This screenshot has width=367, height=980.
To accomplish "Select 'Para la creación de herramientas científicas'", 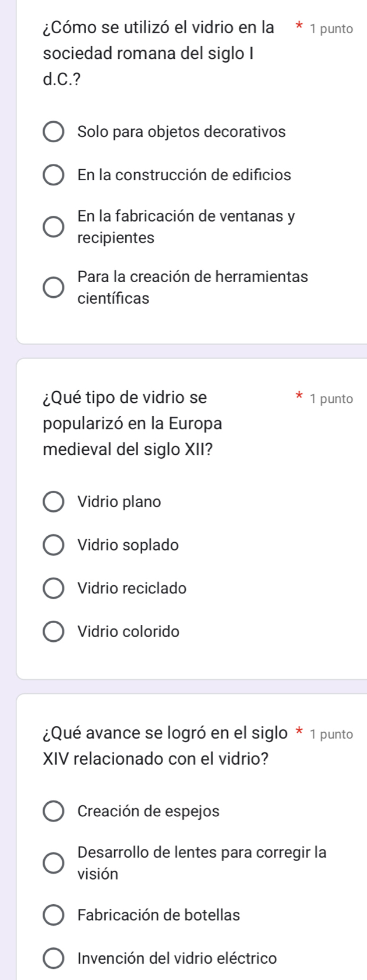I will pyautogui.click(x=54, y=287).
